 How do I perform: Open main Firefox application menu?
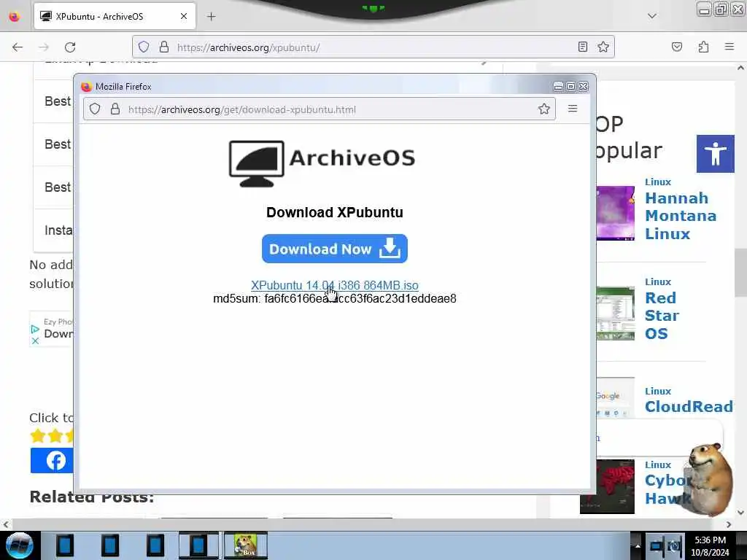pyautogui.click(x=729, y=47)
